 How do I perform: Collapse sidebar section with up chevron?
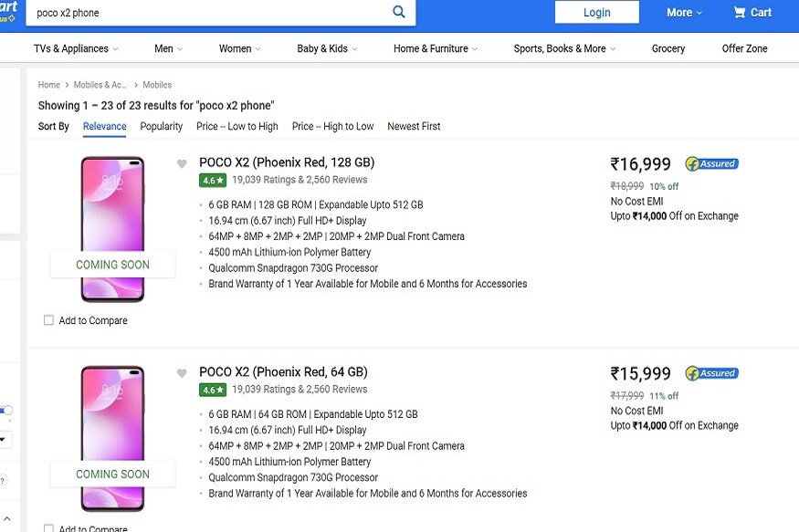click(7, 518)
